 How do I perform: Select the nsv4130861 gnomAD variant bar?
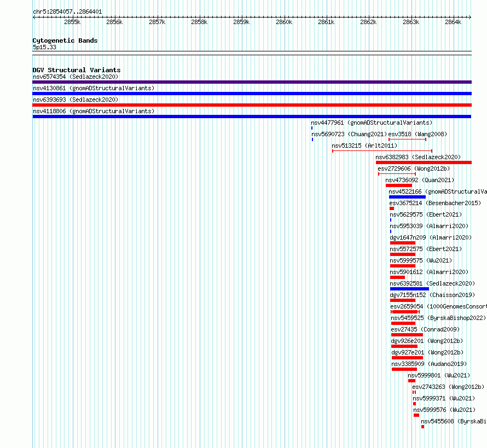(x=252, y=94)
